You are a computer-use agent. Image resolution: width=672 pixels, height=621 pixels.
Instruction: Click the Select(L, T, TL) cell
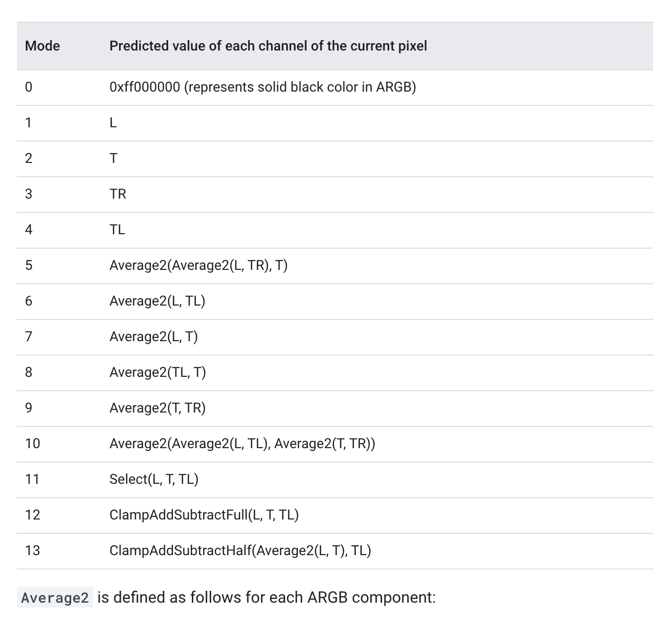pos(154,479)
